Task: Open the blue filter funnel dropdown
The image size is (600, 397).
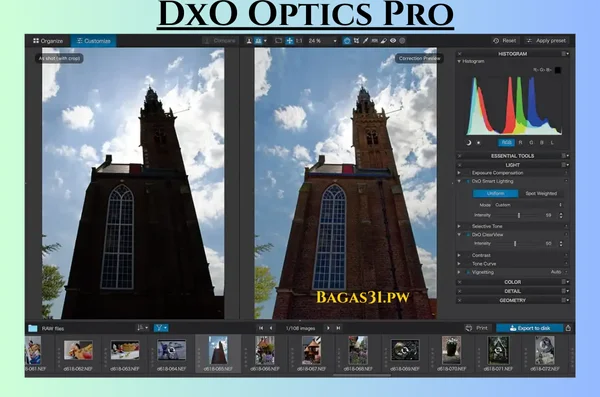Action: coord(161,328)
